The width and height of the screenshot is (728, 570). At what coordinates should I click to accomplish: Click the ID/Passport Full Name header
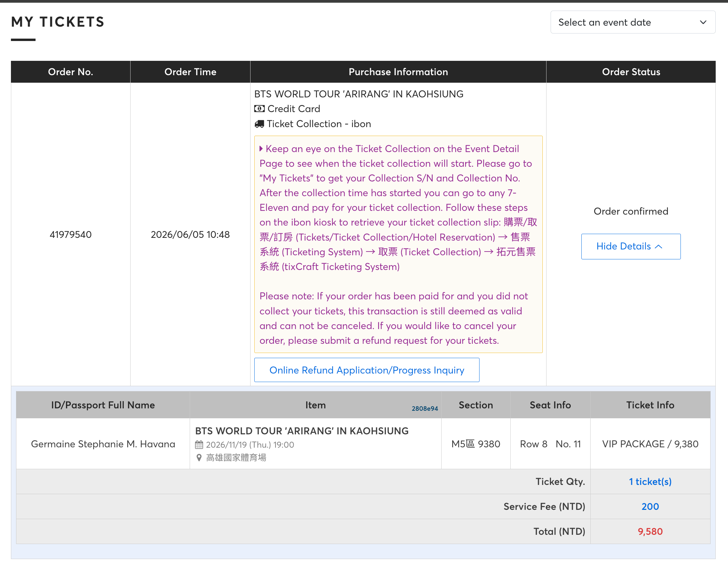point(103,405)
